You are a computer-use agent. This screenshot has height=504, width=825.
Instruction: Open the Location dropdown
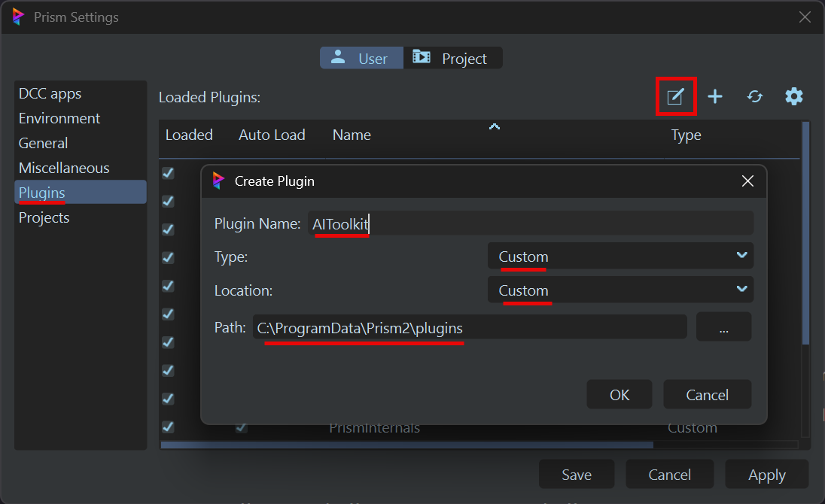[620, 290]
